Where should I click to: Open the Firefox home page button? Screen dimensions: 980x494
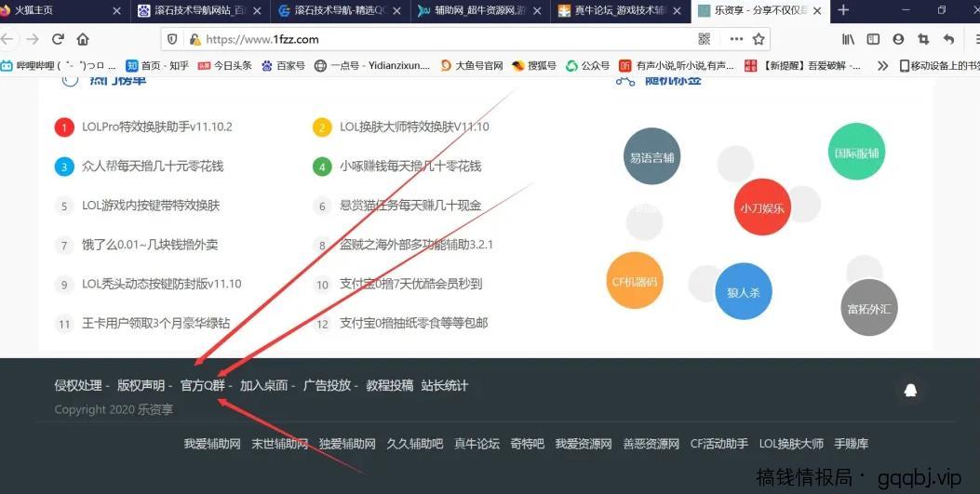(x=83, y=39)
